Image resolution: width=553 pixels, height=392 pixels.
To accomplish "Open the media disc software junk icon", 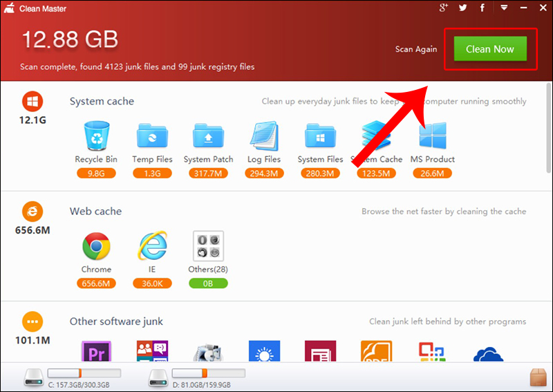I will coord(208,352).
